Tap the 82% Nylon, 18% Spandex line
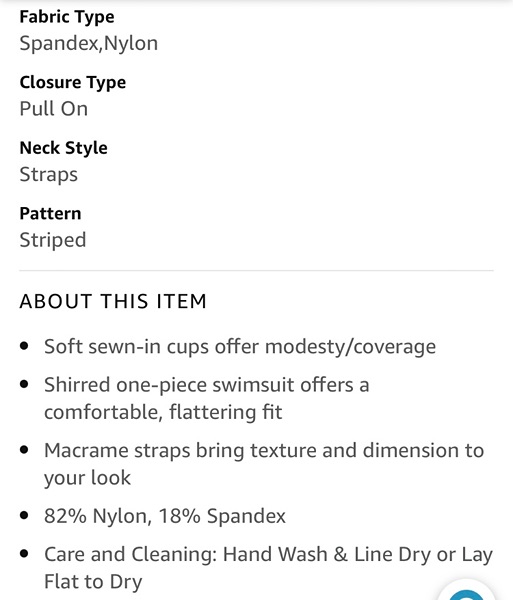This screenshot has width=513, height=600. click(165, 516)
